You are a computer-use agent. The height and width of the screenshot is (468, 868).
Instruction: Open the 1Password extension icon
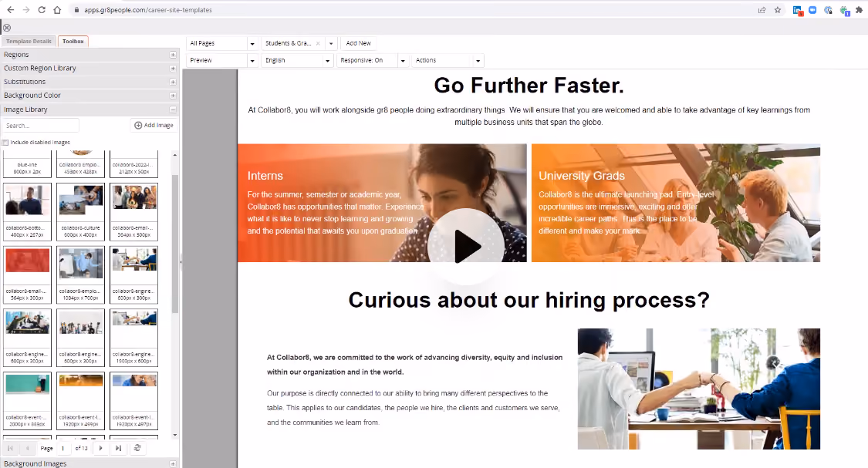[828, 10]
